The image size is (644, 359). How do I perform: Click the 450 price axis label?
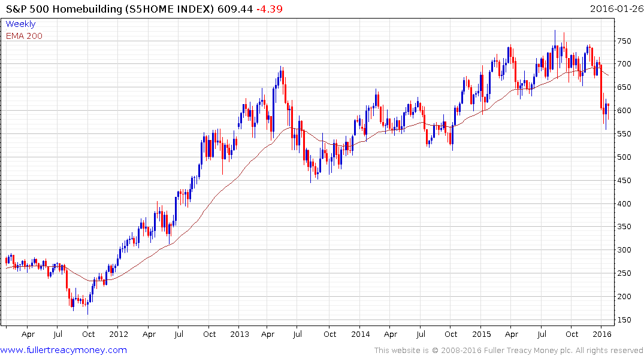point(624,181)
